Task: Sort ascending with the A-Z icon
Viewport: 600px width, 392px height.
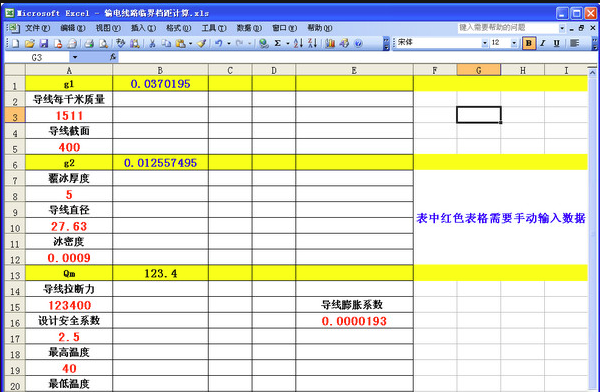Action: coord(298,43)
